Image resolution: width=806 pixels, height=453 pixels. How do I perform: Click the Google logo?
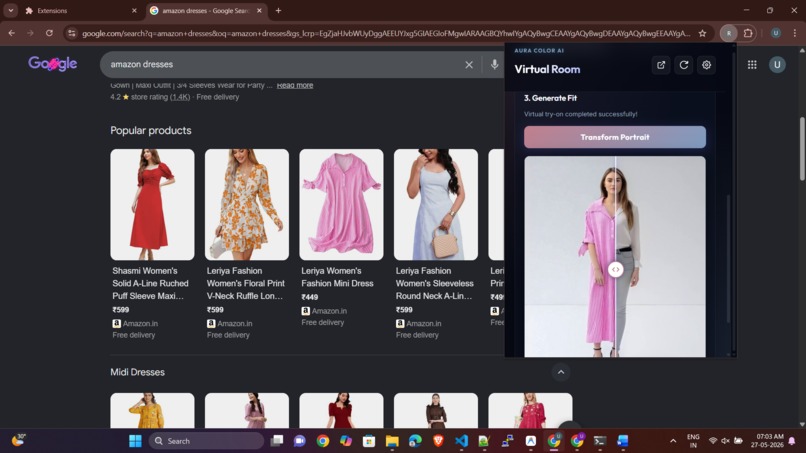[x=52, y=64]
